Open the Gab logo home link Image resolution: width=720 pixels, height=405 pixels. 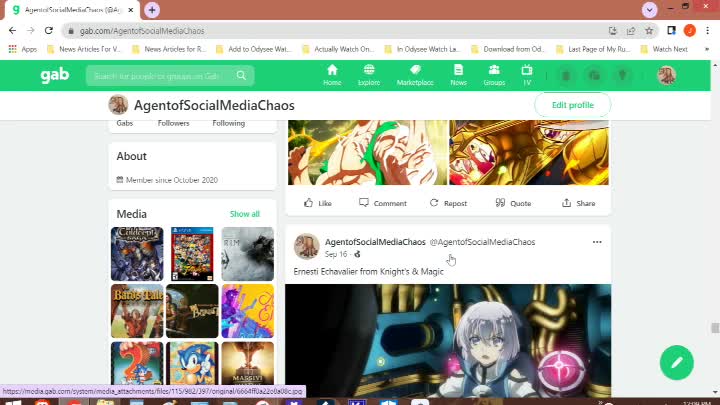[x=55, y=75]
